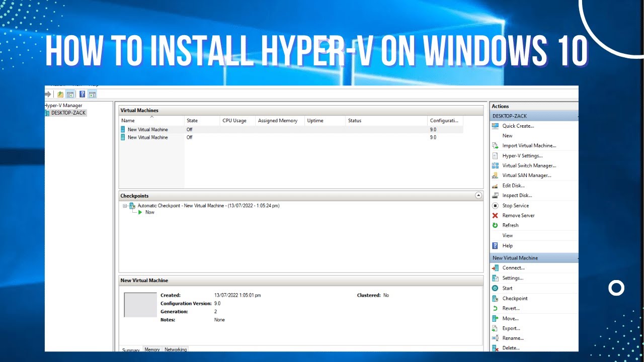Click the Start power icon in Actions
Screen dimensions: 644x362
coord(495,288)
